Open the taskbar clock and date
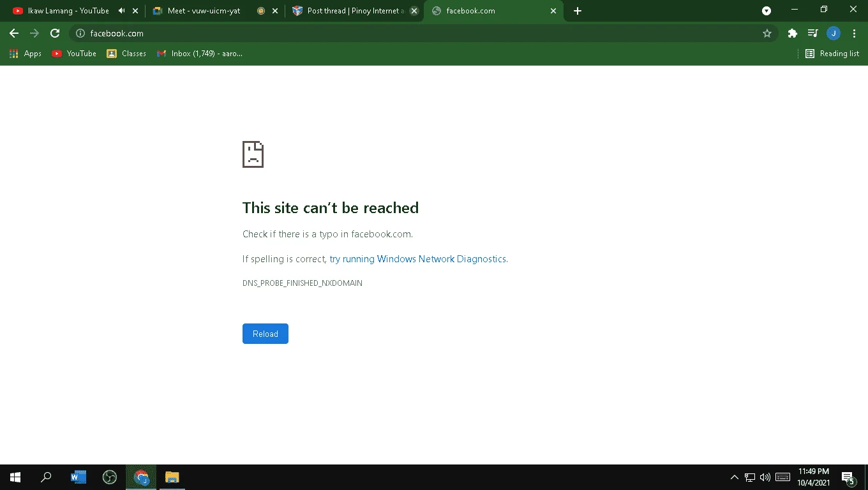The height and width of the screenshot is (490, 868). (813, 477)
